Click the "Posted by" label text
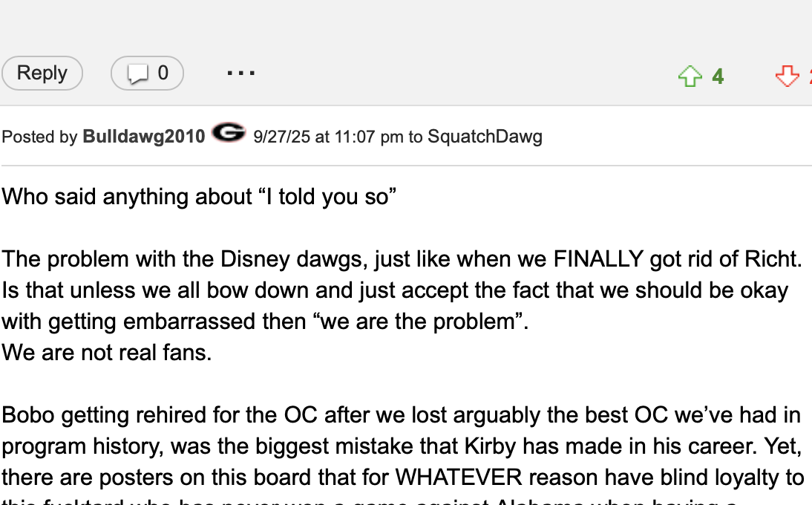This screenshot has width=812, height=505. point(39,137)
